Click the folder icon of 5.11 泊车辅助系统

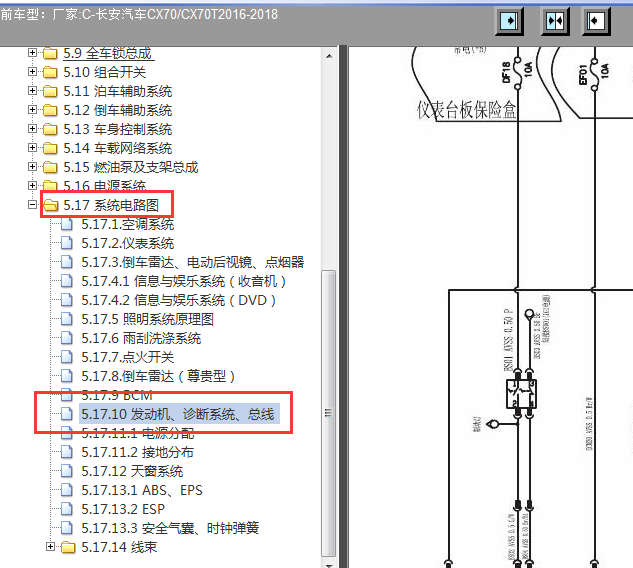coord(50,91)
